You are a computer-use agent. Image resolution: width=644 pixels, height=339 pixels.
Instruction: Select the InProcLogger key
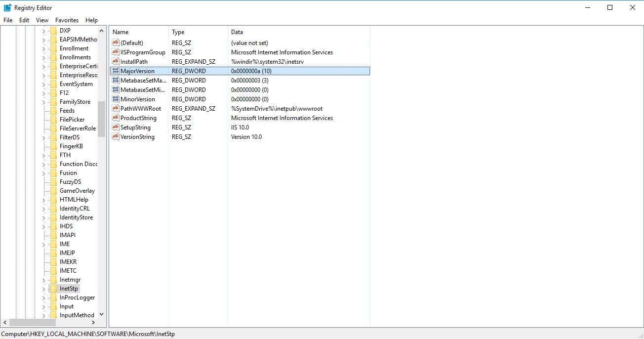(77, 297)
